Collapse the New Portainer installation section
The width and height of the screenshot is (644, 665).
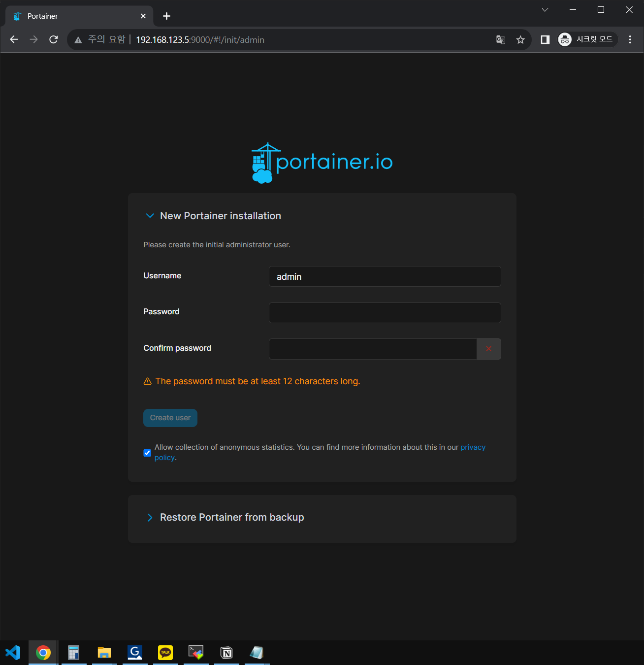(150, 216)
